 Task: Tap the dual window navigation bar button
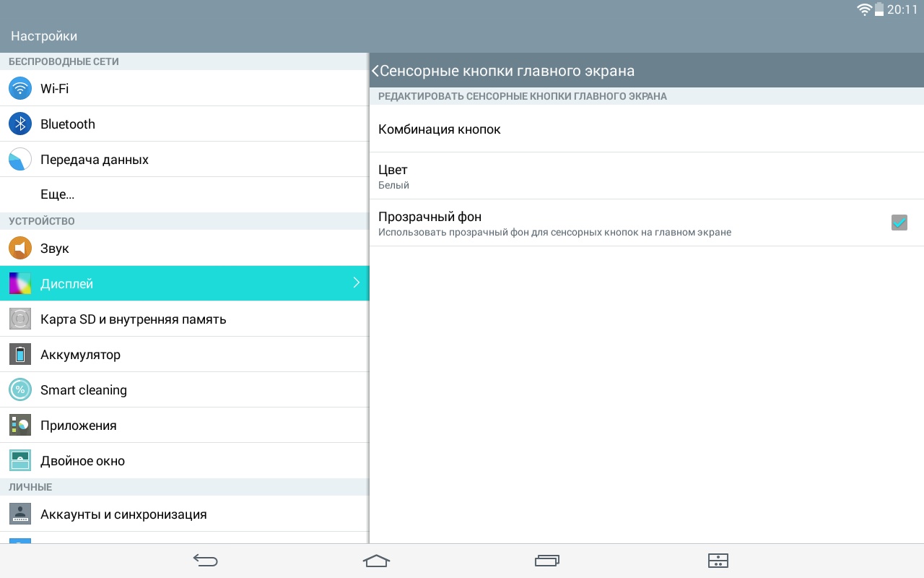point(718,560)
